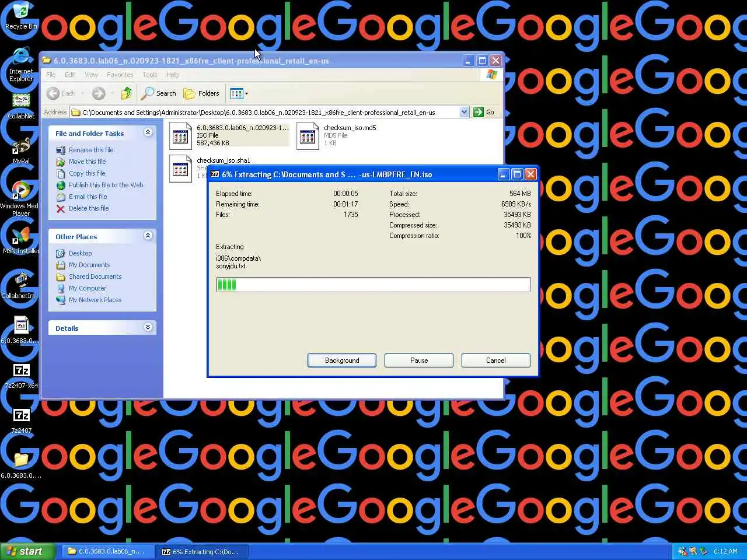Screen dimensions: 747x560
Task: Open the CollabnetIn... desktop icon
Action: (x=20, y=286)
